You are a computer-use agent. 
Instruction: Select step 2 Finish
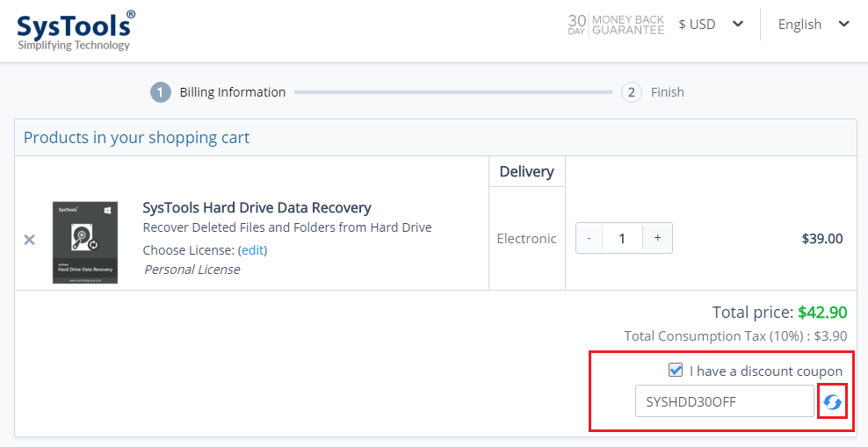pos(654,92)
